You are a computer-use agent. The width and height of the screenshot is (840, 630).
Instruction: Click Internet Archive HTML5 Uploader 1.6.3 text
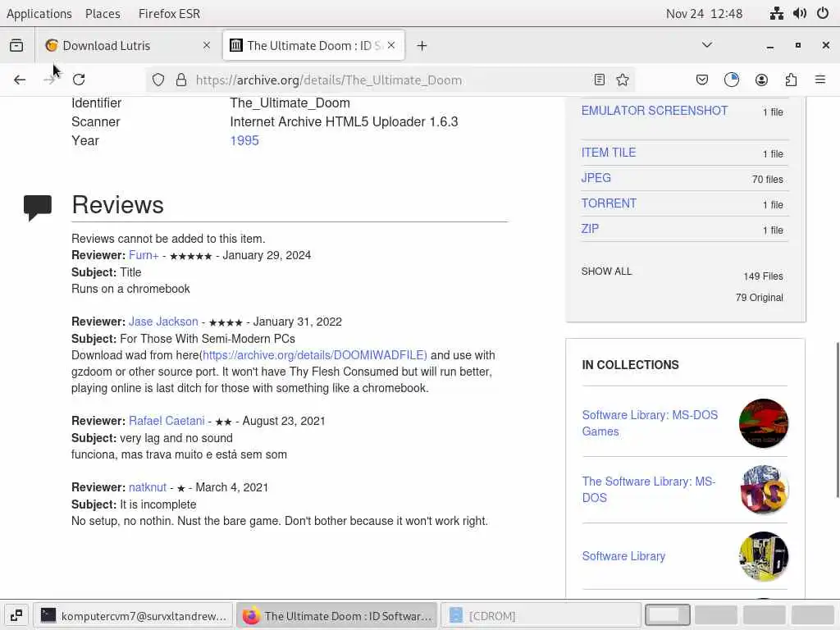coord(344,121)
